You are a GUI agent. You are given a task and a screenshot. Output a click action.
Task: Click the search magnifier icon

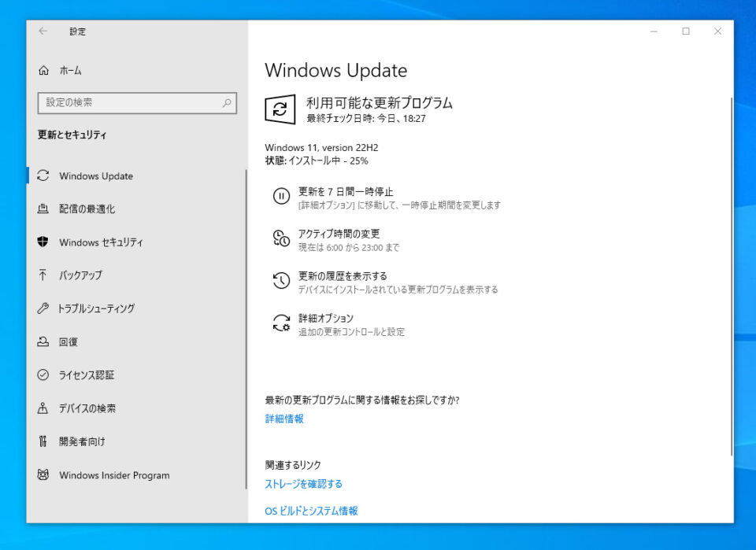pos(227,102)
